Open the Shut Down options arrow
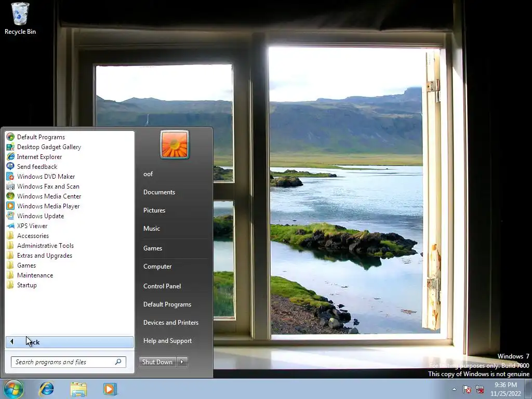This screenshot has height=399, width=532. (182, 362)
